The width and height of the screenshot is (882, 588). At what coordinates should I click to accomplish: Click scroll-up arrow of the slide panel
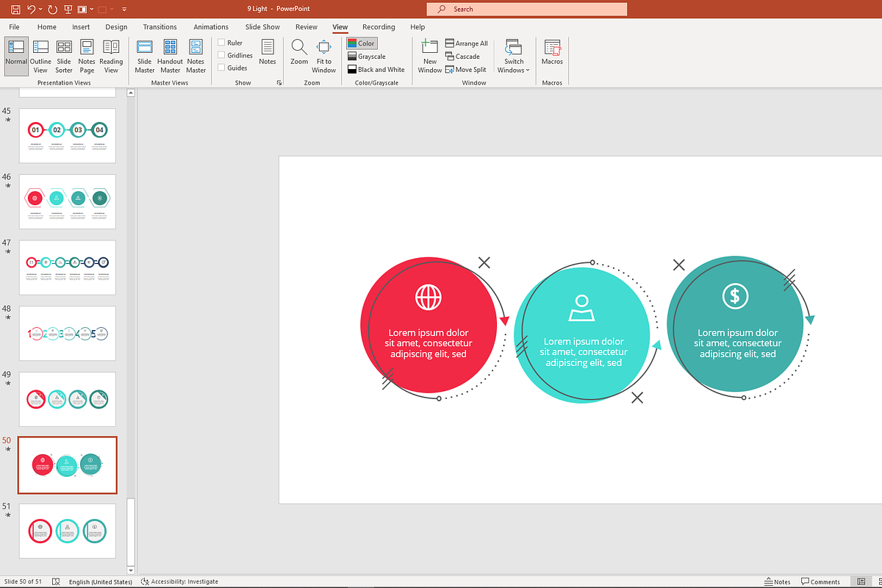(131, 93)
